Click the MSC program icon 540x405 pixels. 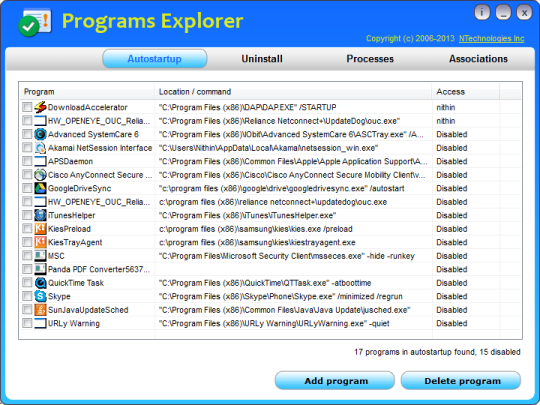pos(40,256)
